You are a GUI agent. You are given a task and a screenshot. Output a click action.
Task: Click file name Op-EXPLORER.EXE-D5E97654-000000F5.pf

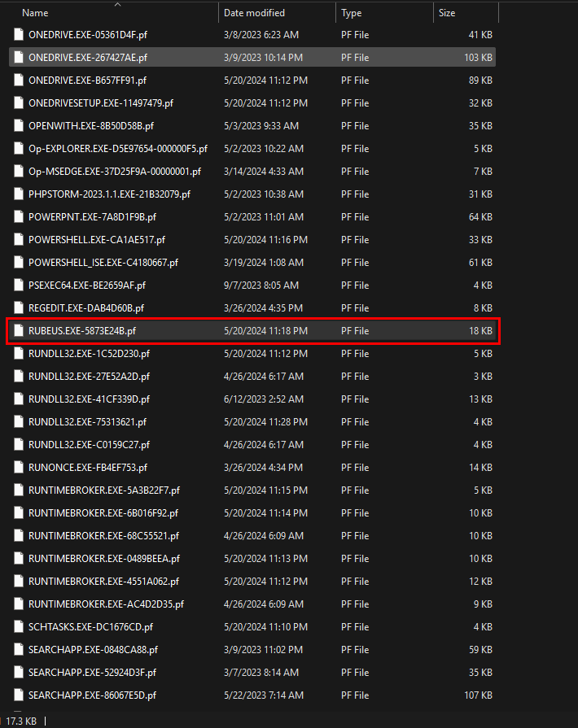pyautogui.click(x=118, y=149)
